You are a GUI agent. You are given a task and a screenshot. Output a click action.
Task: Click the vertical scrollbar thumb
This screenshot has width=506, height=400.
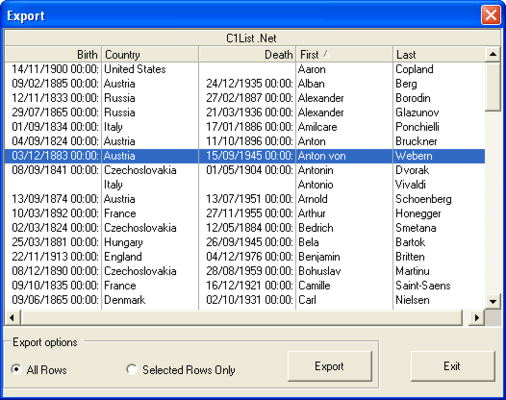pyautogui.click(x=493, y=87)
